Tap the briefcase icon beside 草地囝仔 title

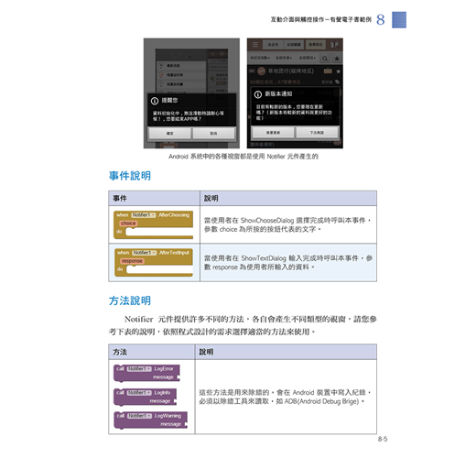tap(328, 71)
